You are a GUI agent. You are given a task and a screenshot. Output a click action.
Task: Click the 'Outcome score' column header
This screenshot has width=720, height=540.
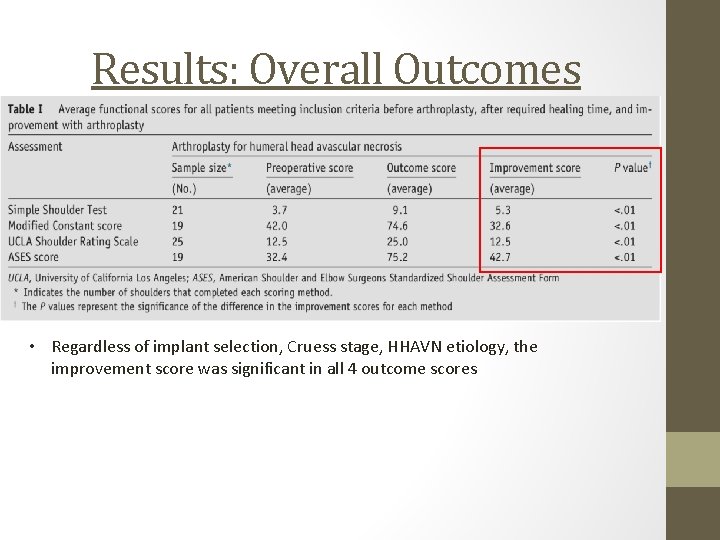point(421,168)
